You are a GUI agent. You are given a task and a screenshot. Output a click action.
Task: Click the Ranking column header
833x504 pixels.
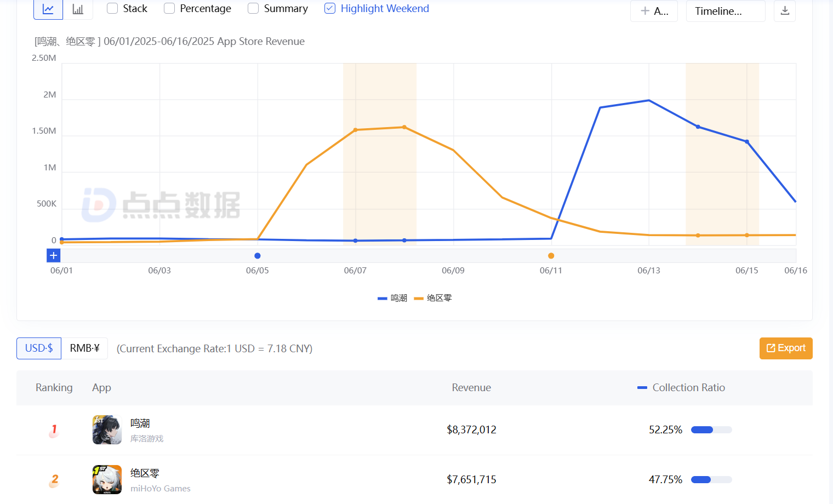54,388
